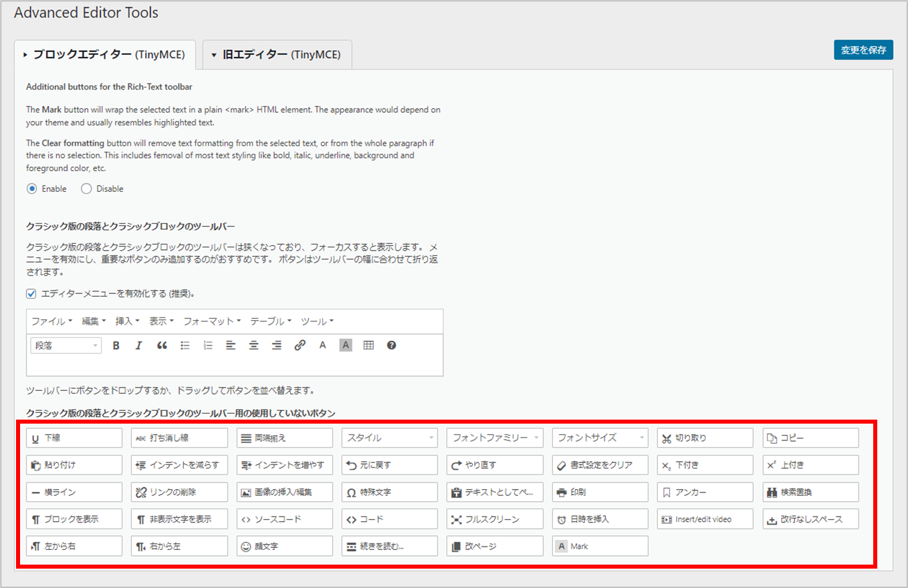Select the blockquote icon in the toolbar

(162, 345)
